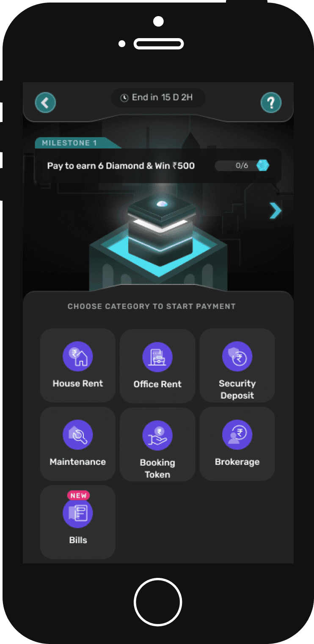Tap the Maintenance label text
Image resolution: width=314 pixels, height=644 pixels.
[78, 462]
